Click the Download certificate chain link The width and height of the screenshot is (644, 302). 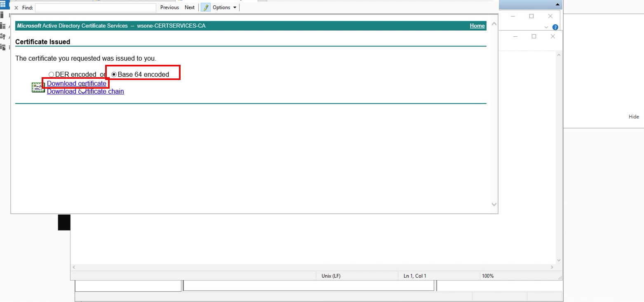[x=85, y=91]
